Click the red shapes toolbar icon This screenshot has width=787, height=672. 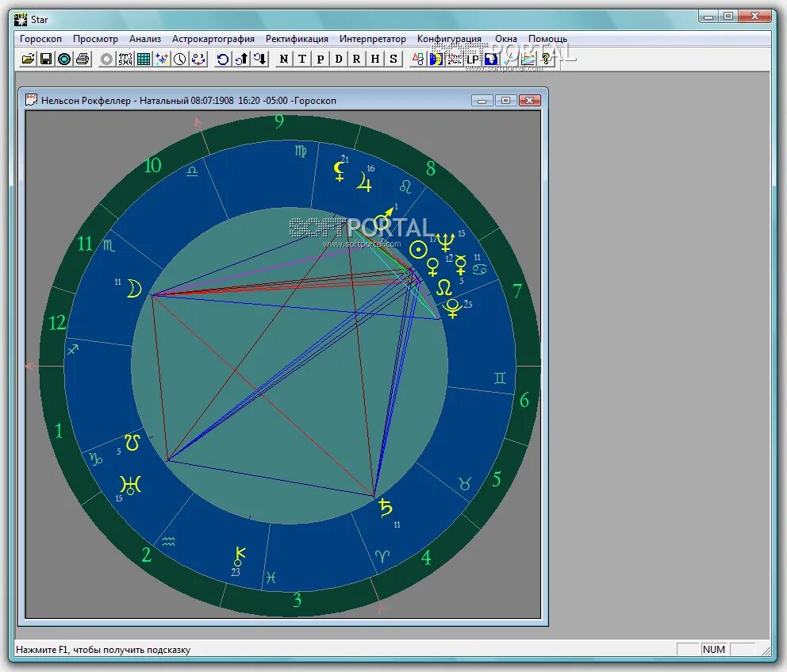pos(417,60)
